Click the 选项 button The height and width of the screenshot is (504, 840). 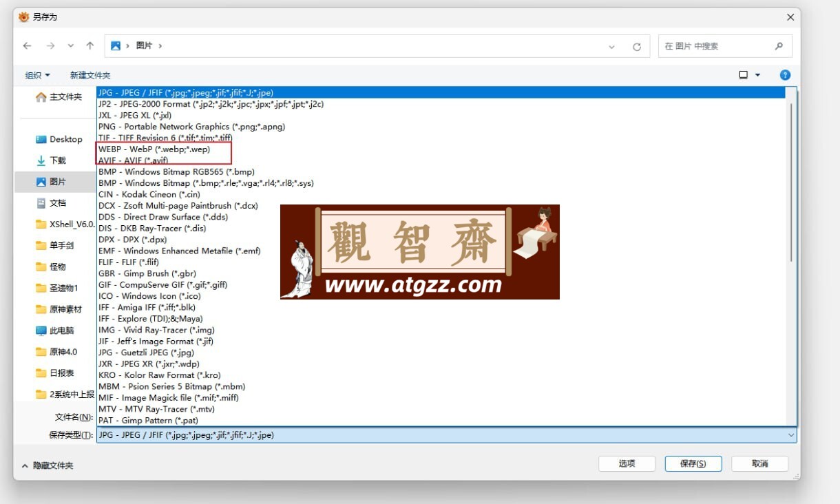[x=627, y=463]
